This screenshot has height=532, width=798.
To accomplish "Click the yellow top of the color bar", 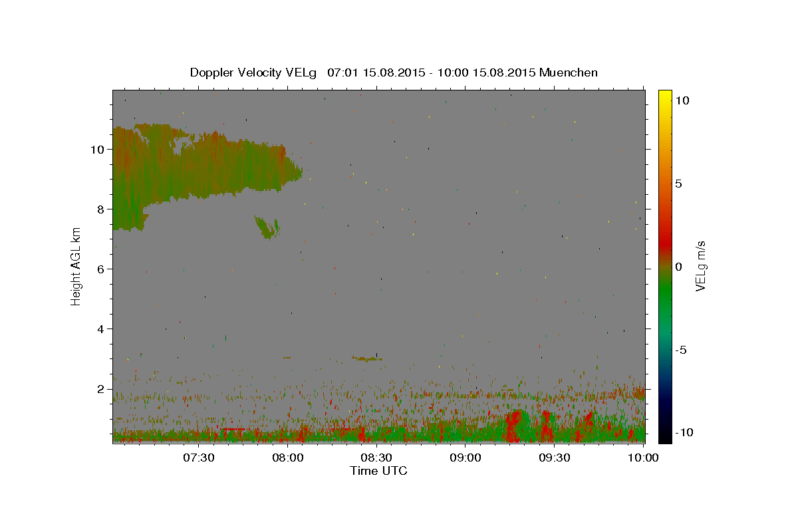I will [664, 94].
